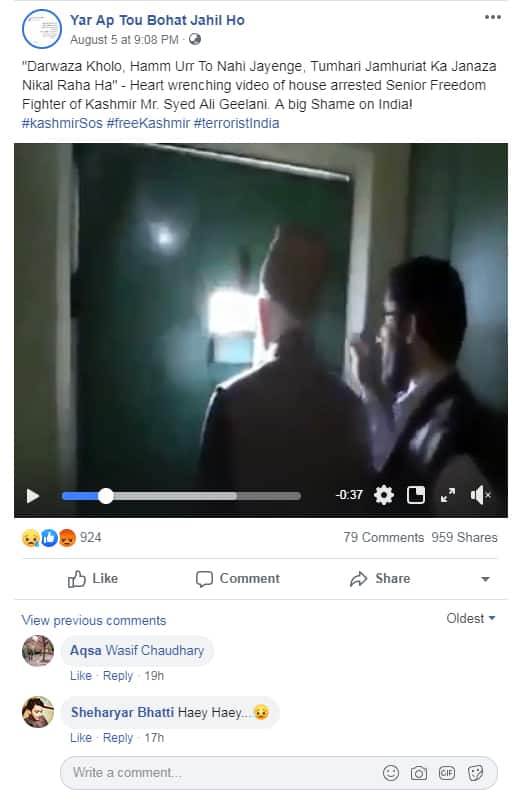Screen dimensions: 521x790
Task: Switch video to picture-in-picture mode
Action: point(416,495)
